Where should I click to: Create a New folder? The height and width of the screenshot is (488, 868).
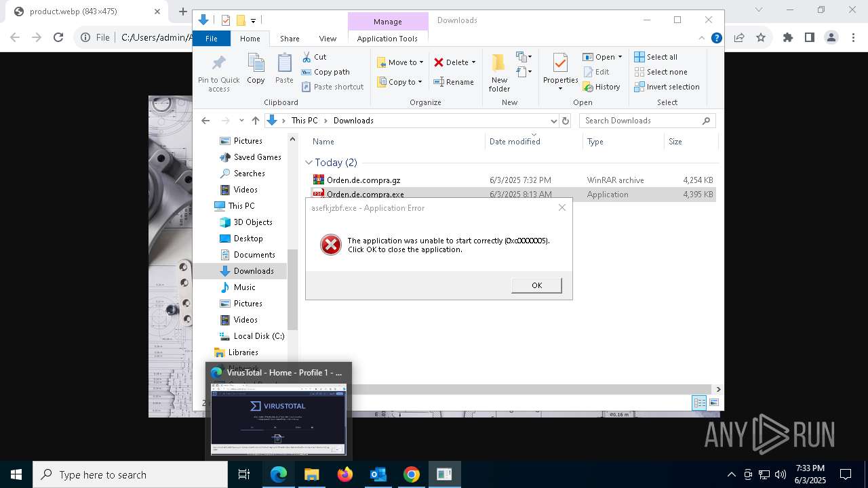499,73
